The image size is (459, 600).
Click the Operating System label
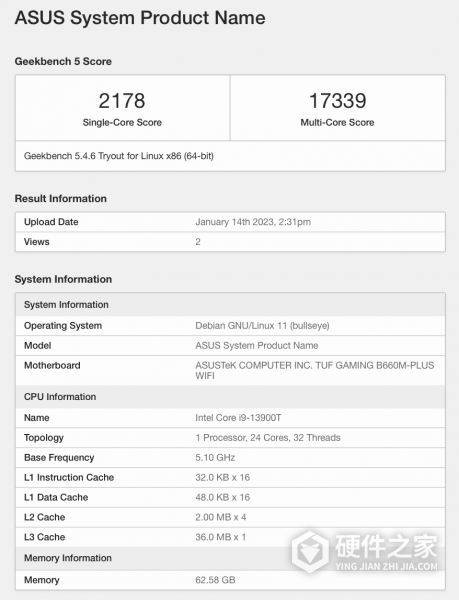(x=63, y=326)
